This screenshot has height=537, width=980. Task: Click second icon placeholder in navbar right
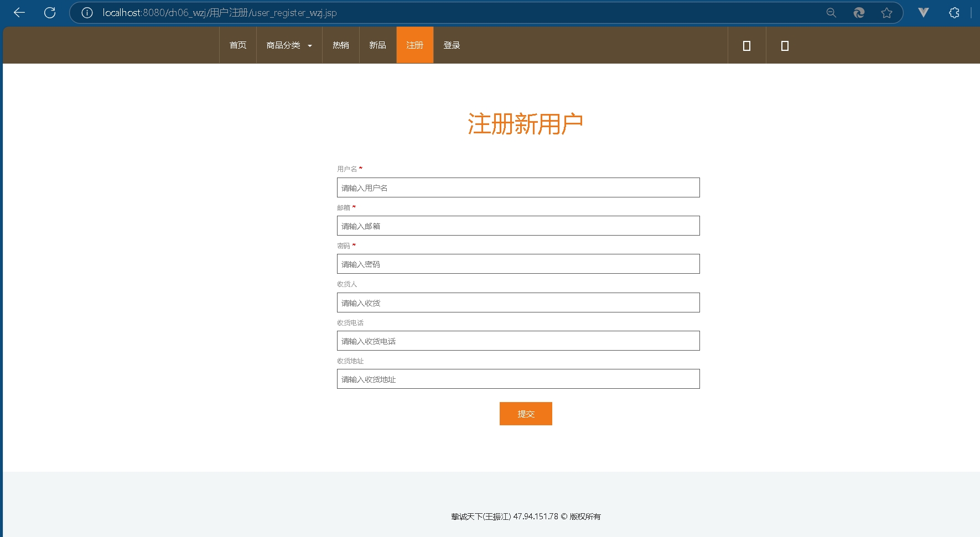coord(785,46)
